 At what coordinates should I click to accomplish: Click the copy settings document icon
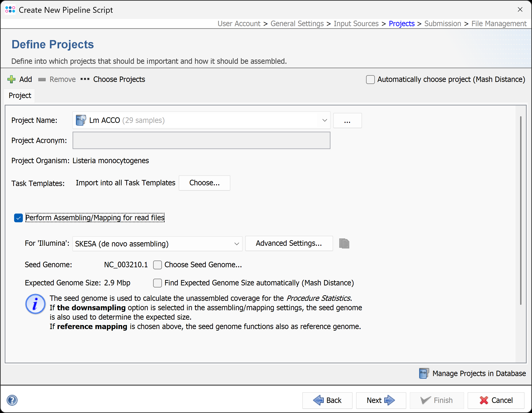pyautogui.click(x=344, y=244)
